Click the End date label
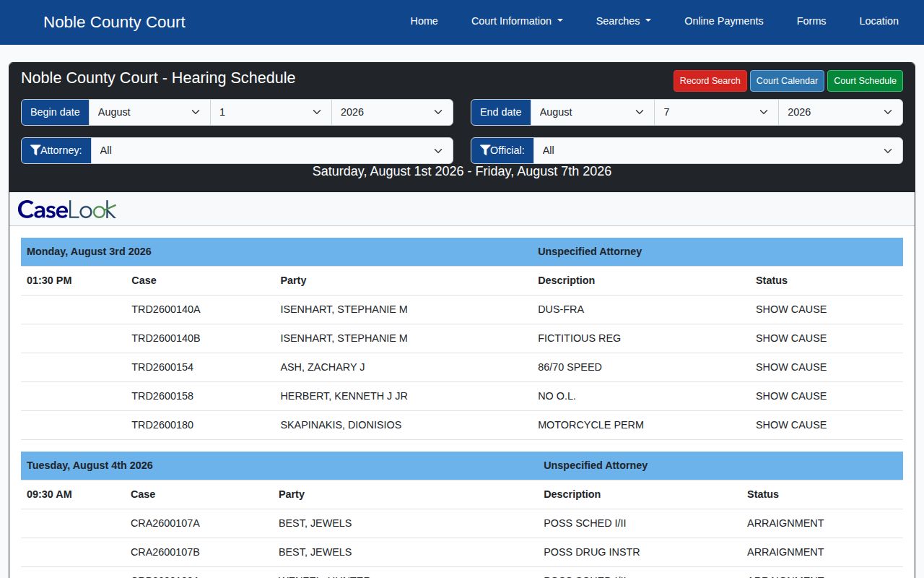Screen dimensions: 924x578 500,112
